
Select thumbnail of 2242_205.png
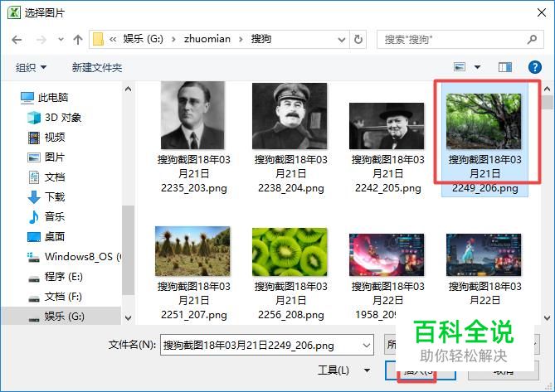[387, 126]
